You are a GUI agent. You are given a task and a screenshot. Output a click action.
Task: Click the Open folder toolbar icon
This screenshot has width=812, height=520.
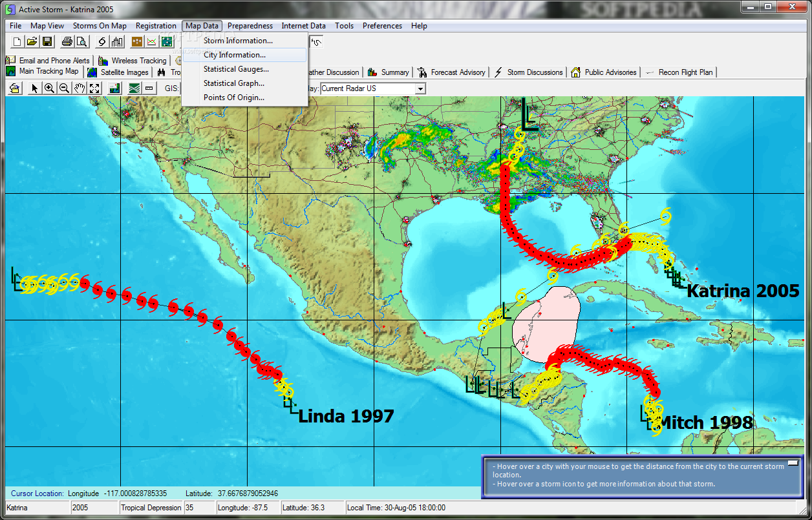point(32,42)
